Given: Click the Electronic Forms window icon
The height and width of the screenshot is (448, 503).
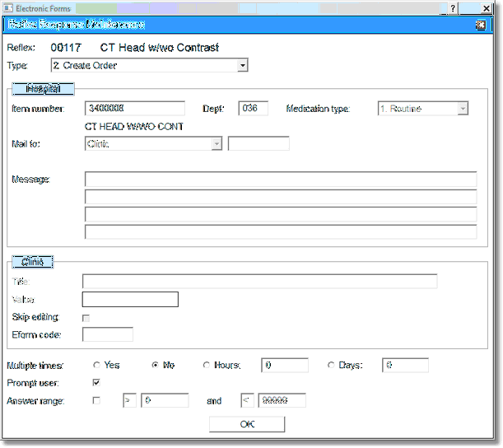Looking at the screenshot, I should pyautogui.click(x=8, y=8).
